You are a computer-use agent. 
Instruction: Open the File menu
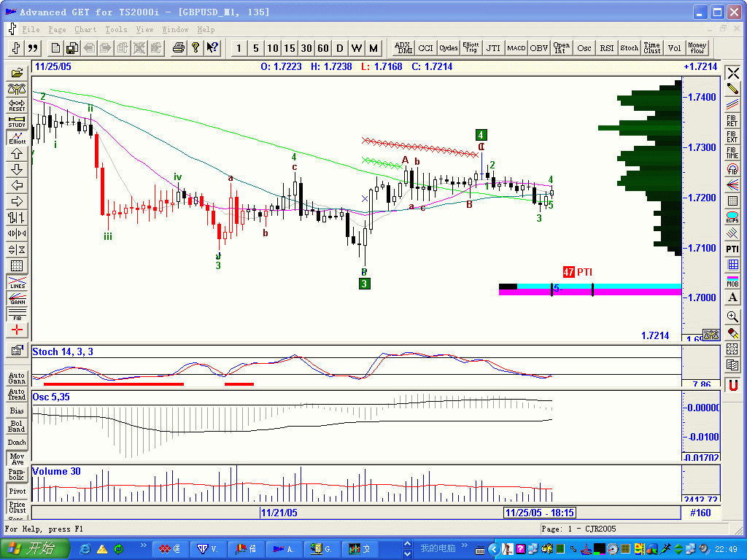pyautogui.click(x=31, y=29)
